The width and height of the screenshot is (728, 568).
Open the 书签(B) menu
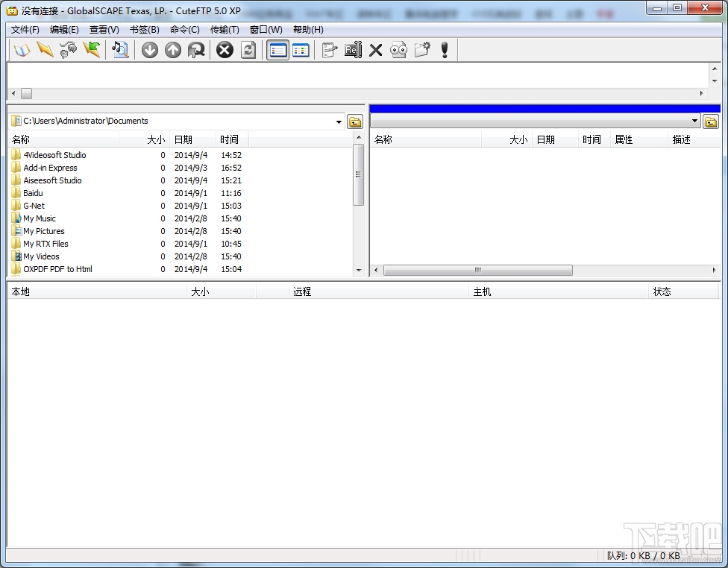click(145, 30)
